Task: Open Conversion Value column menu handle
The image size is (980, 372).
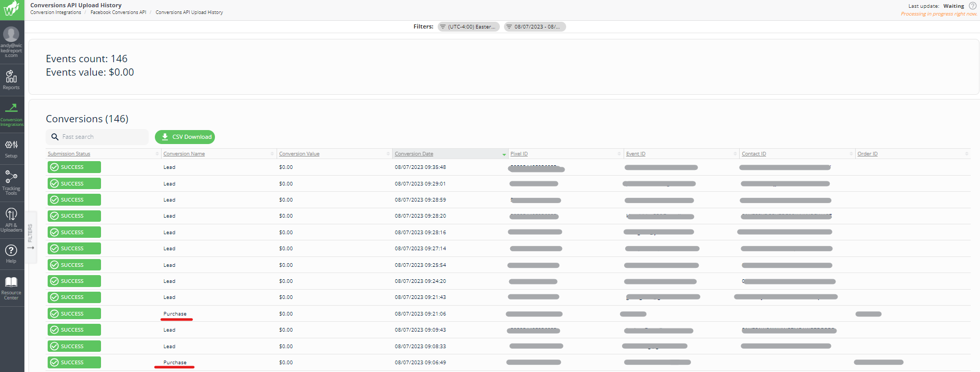Action: (388, 154)
